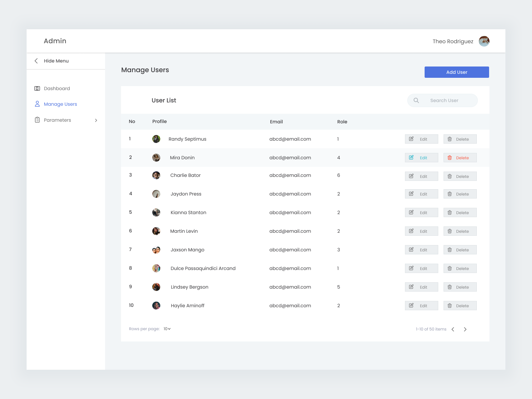Click the edit pencil icon on Charlie Bator's row
Image resolution: width=532 pixels, height=399 pixels.
click(x=411, y=176)
